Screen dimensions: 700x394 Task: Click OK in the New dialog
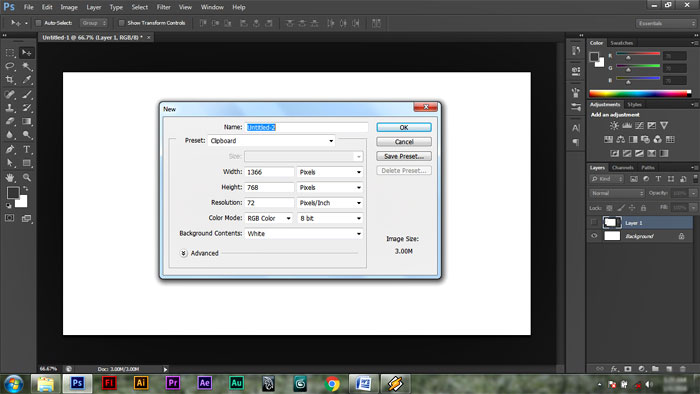click(404, 128)
